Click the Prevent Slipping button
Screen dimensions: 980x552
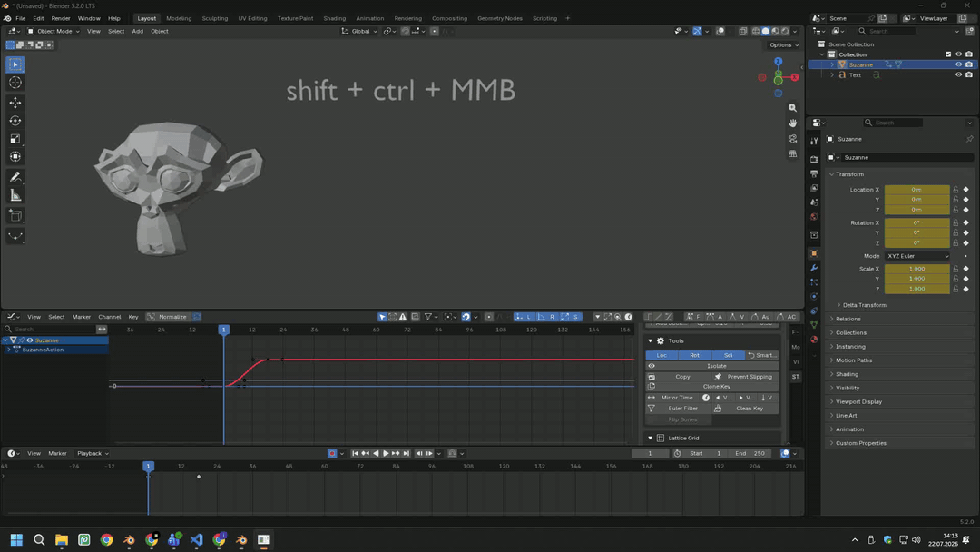[x=746, y=377]
